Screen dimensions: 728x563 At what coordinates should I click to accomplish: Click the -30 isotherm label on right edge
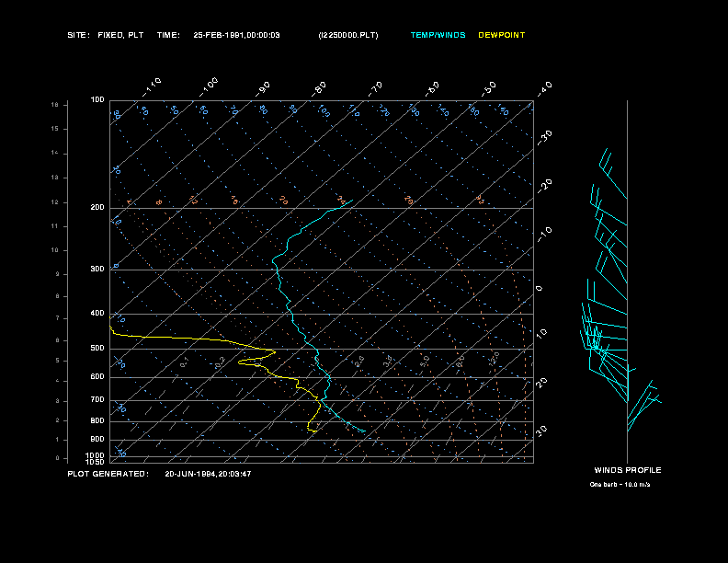coord(544,137)
